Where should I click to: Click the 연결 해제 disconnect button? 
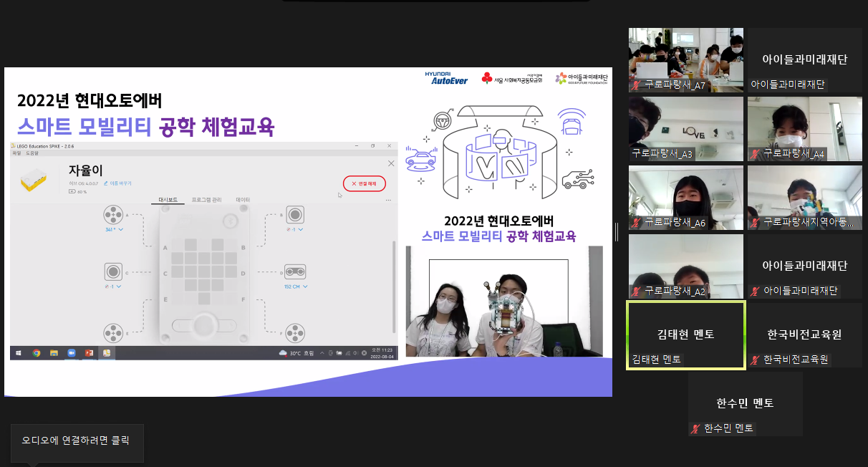click(365, 183)
